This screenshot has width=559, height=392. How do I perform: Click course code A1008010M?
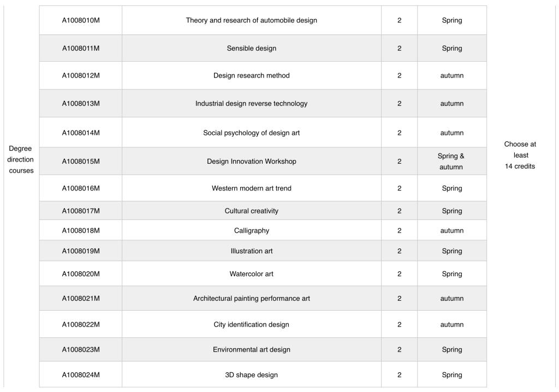[x=81, y=20]
